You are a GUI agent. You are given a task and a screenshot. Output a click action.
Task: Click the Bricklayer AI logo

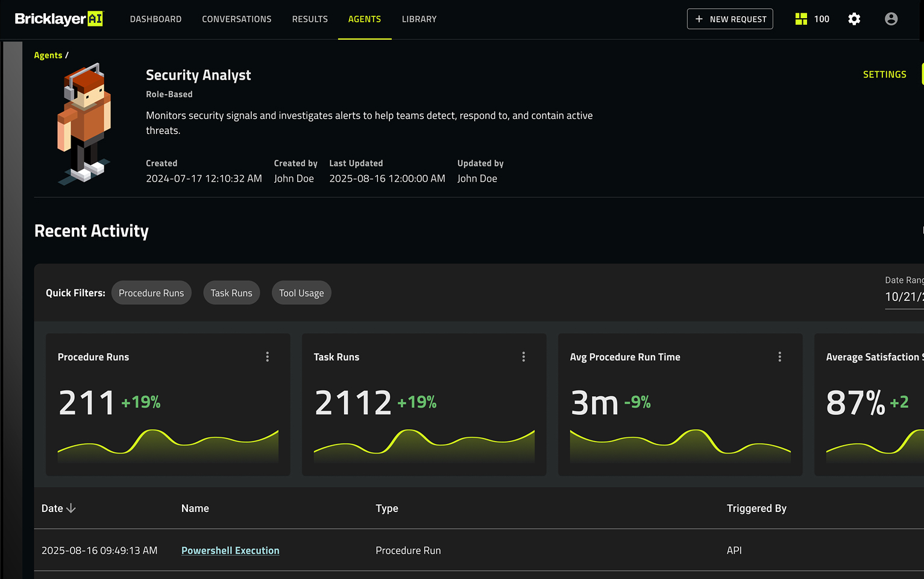[x=58, y=19]
